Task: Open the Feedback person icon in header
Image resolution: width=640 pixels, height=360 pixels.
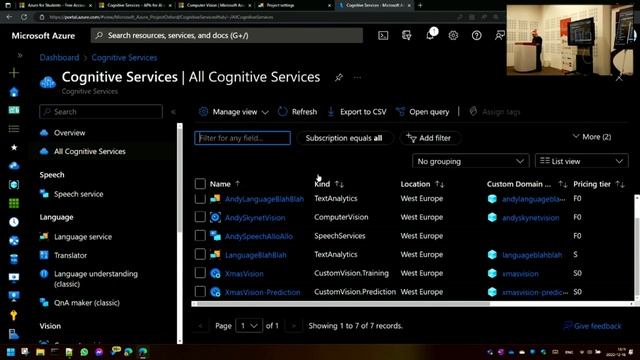Action: pyautogui.click(x=499, y=36)
